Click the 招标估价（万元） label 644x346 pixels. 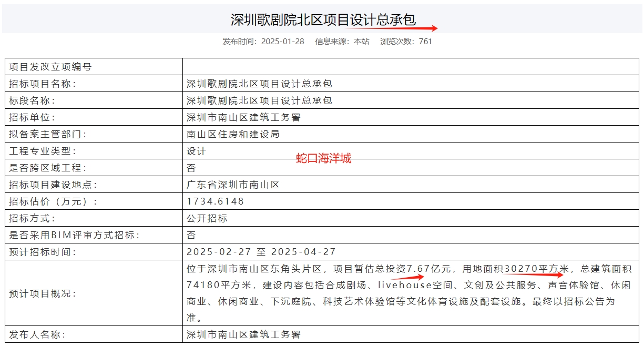[x=54, y=201]
